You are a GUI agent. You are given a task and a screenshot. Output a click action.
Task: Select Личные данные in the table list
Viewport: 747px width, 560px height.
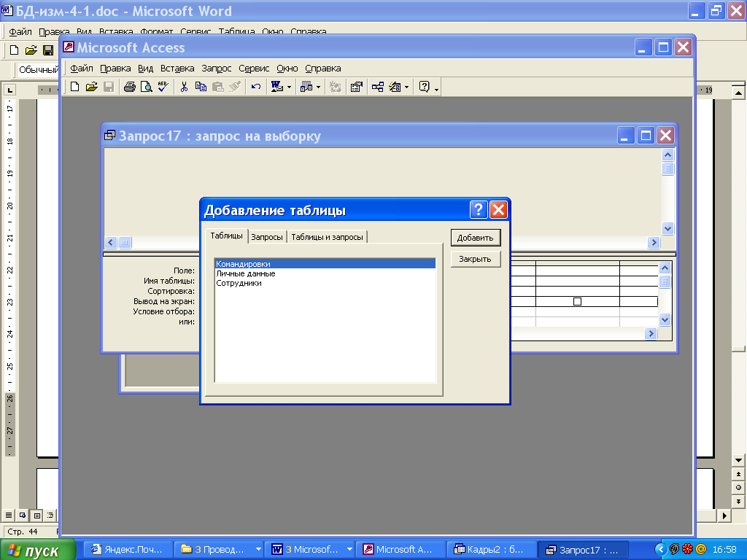(325, 273)
